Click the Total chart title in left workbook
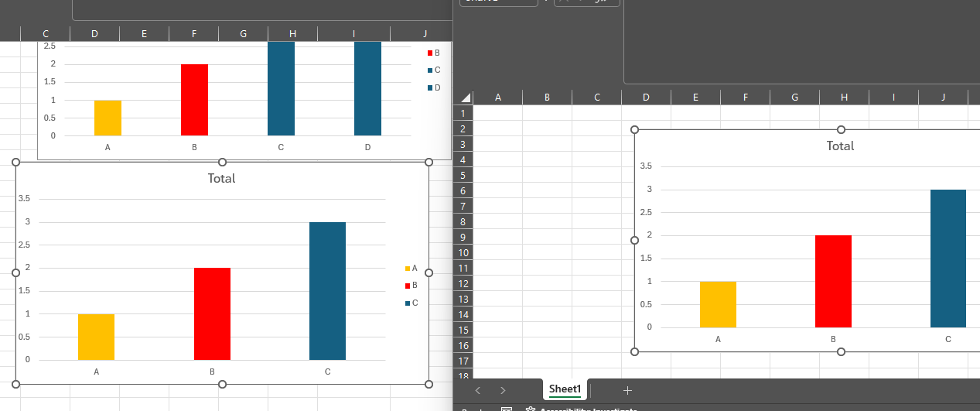The width and height of the screenshot is (980, 411). 221,178
